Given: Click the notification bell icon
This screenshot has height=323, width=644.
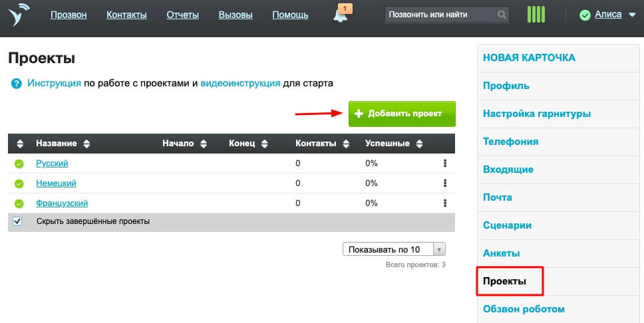Looking at the screenshot, I should tap(340, 15).
